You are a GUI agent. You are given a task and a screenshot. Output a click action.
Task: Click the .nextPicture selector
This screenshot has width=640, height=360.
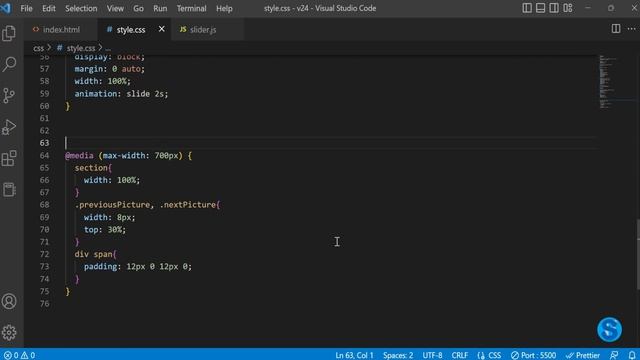188,204
